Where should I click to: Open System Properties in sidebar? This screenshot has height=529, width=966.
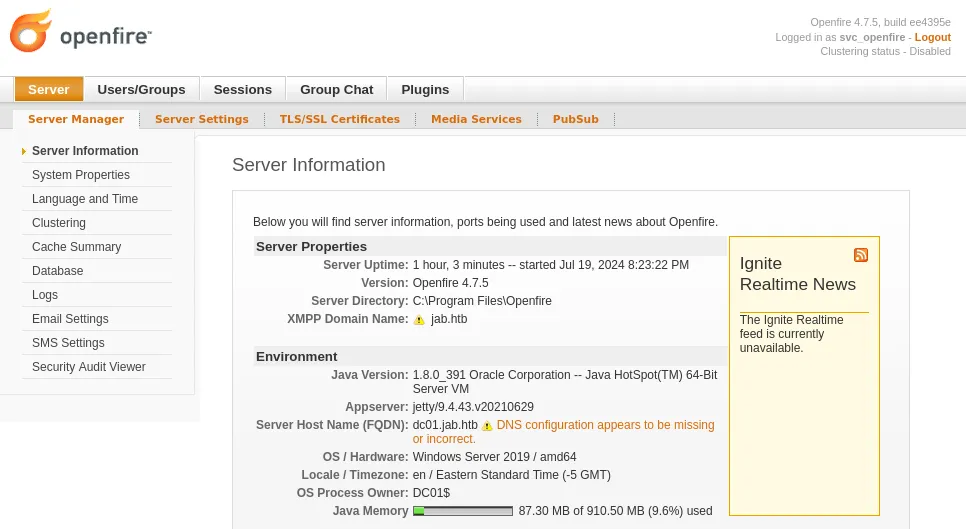pyautogui.click(x=81, y=175)
